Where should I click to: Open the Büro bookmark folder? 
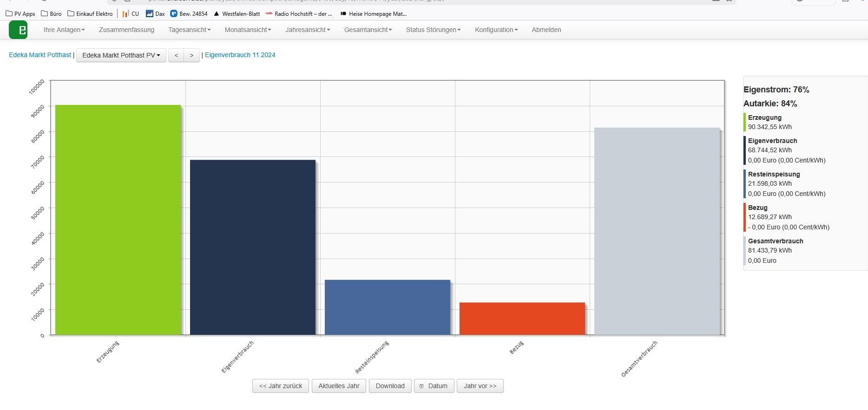(51, 14)
